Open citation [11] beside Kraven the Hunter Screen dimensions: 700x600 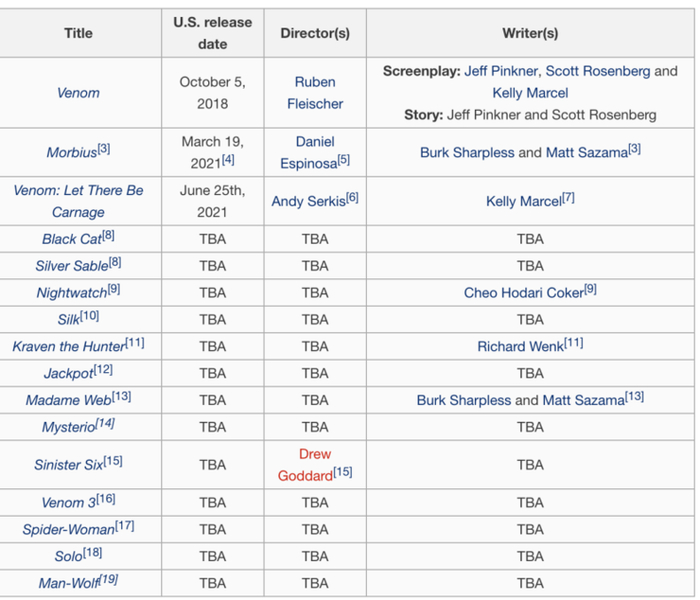pos(135,342)
